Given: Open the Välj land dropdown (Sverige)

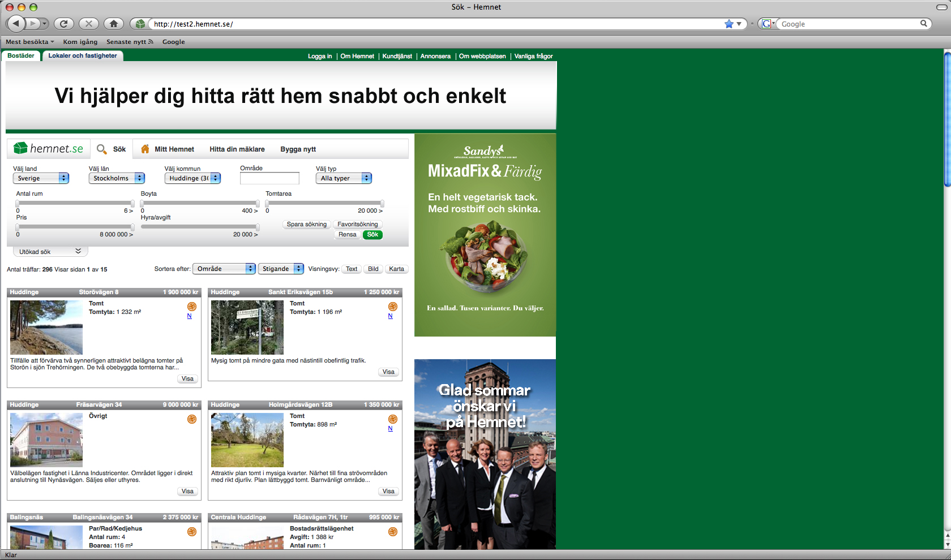Looking at the screenshot, I should 41,178.
